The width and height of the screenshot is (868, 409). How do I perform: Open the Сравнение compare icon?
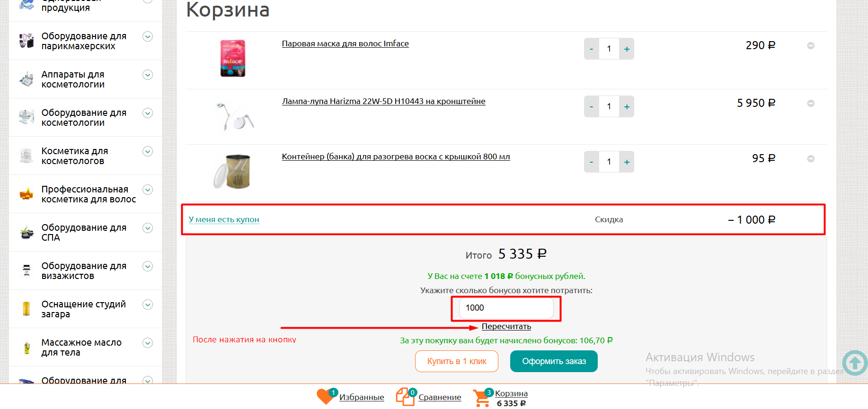(406, 396)
